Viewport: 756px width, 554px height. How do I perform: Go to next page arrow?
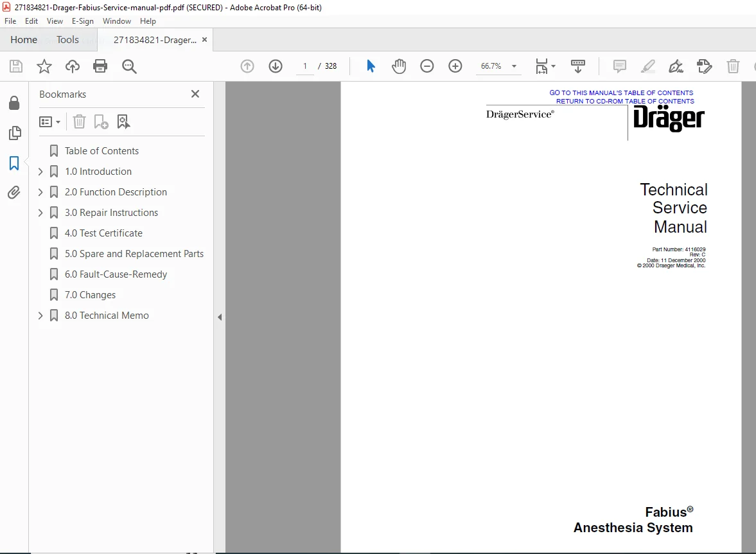pyautogui.click(x=276, y=66)
